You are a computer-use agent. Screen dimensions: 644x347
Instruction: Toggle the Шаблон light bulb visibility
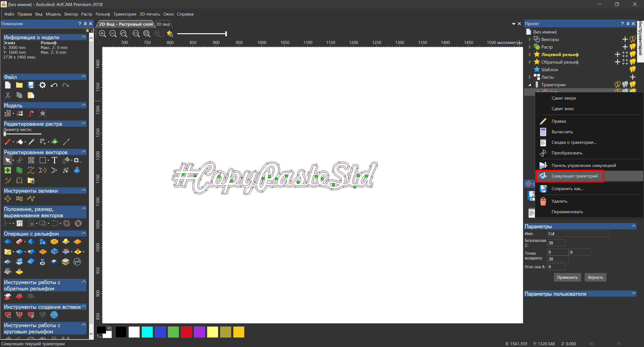click(x=633, y=70)
